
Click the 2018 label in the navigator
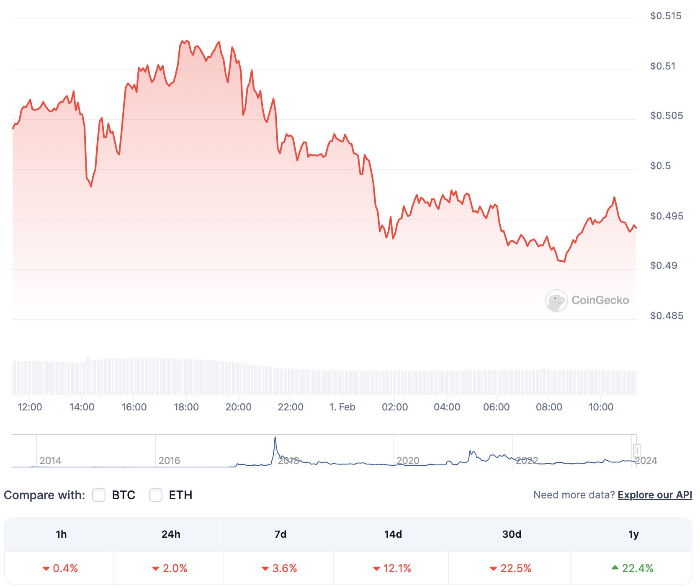288,461
